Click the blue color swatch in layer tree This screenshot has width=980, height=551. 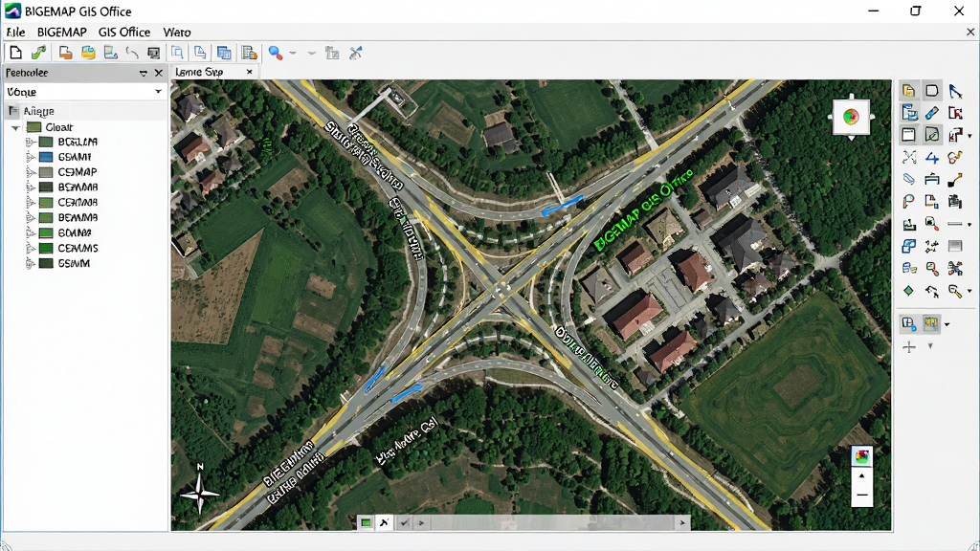(46, 157)
